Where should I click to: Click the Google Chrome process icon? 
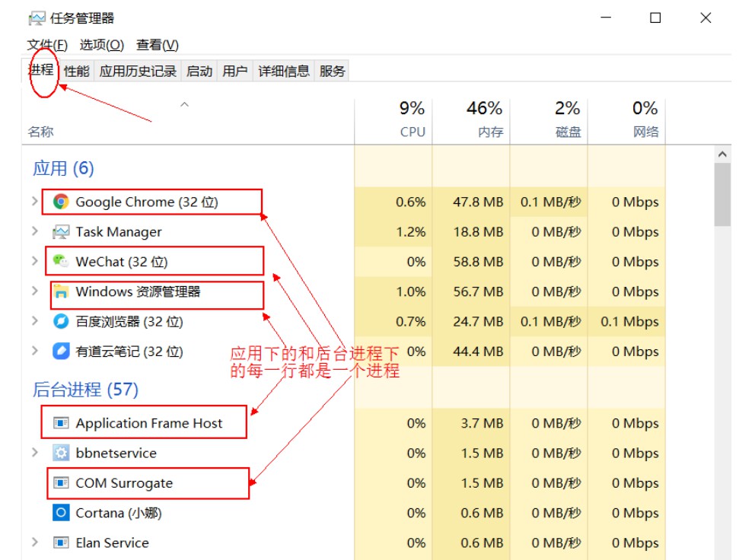[x=61, y=202]
